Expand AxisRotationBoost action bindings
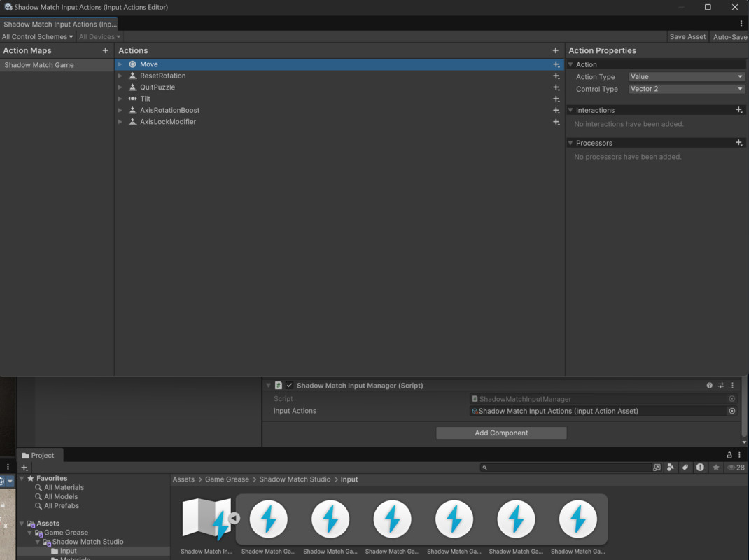The image size is (749, 560). click(x=120, y=111)
